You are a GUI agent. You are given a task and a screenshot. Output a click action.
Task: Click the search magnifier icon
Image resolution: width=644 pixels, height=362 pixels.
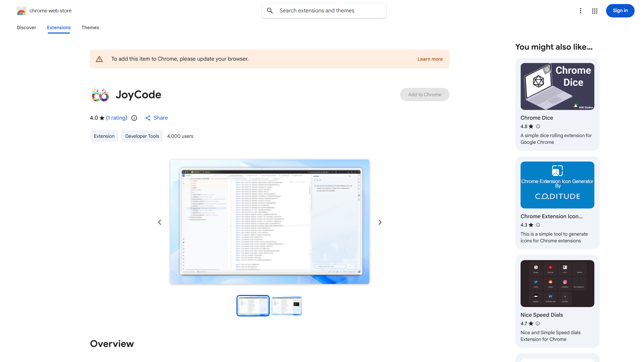(270, 11)
